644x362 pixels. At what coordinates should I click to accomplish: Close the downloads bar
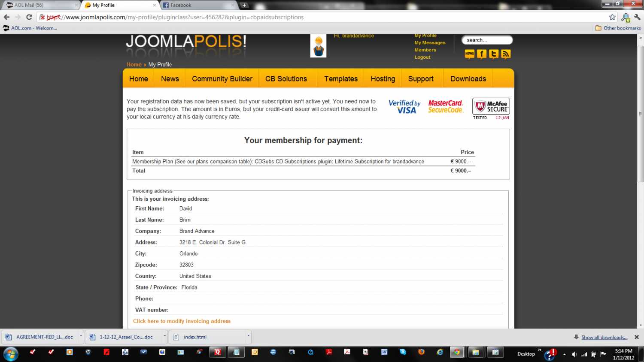637,337
